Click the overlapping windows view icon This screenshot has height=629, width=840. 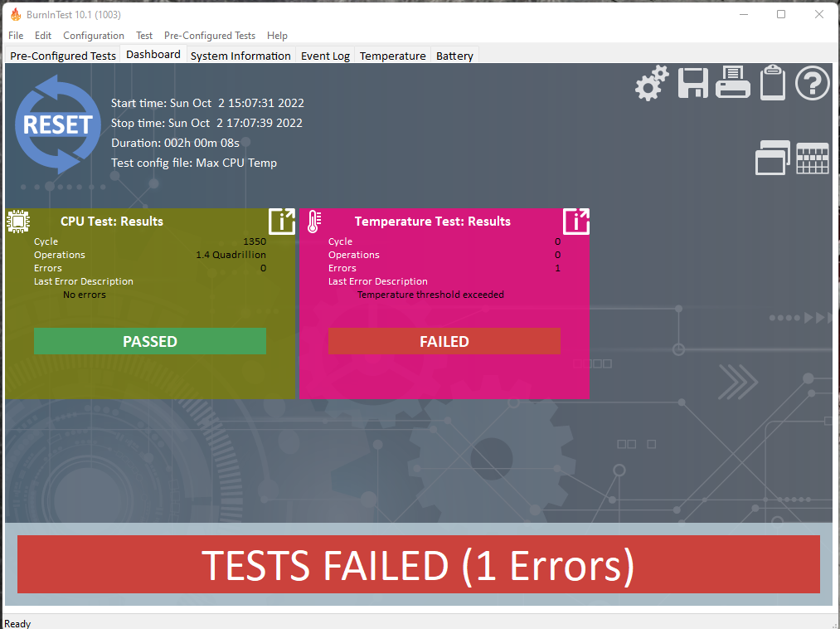click(x=773, y=158)
